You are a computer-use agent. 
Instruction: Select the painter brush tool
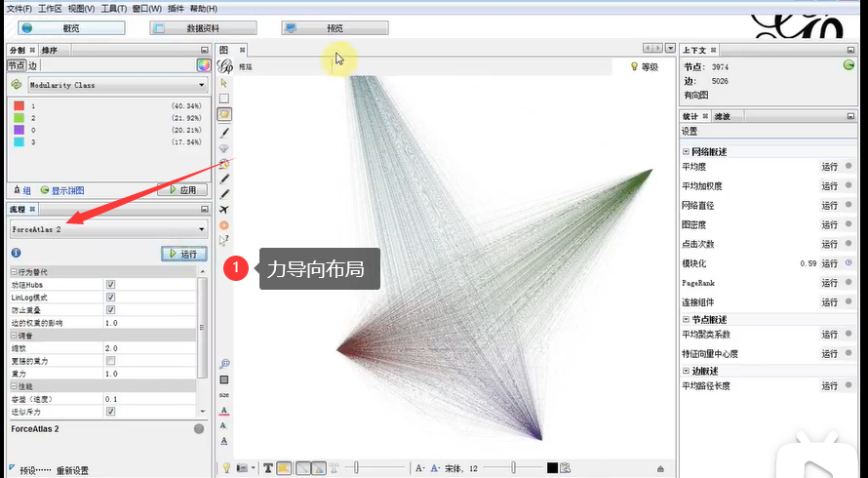[224, 133]
